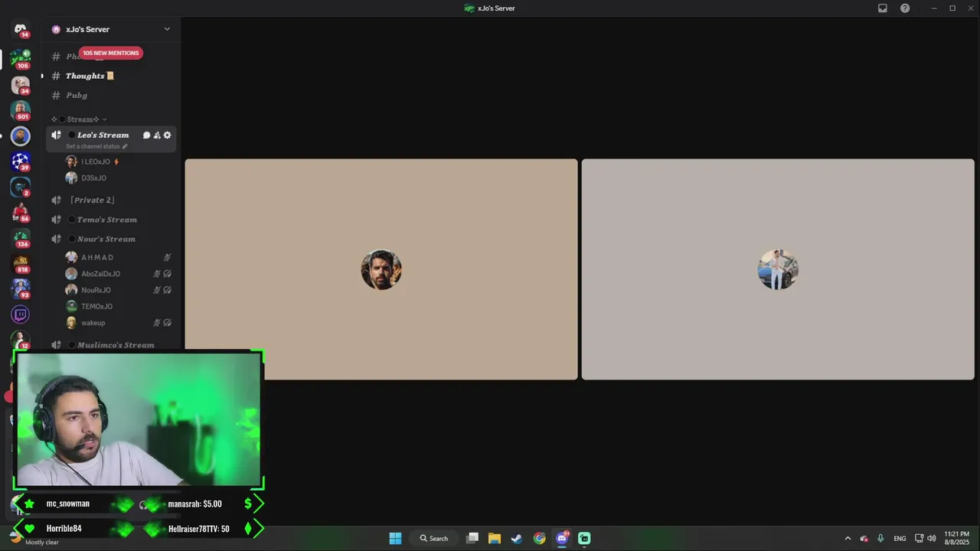Open the server icon with 56 badge

[21, 213]
